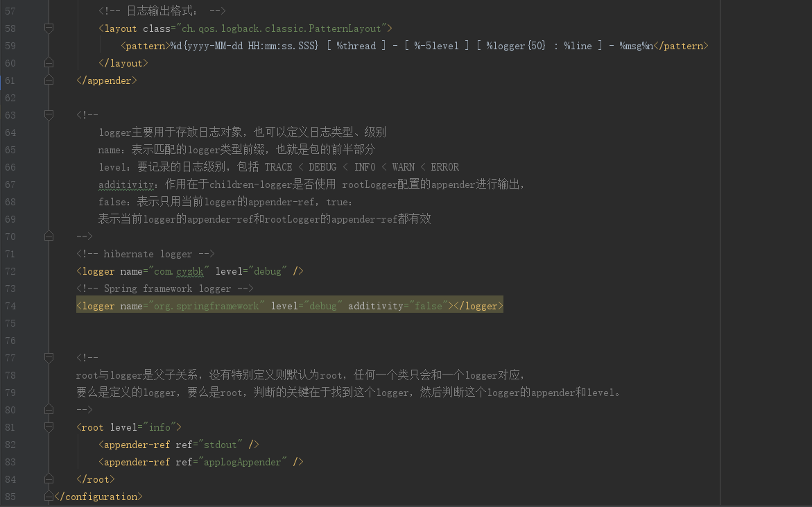Click line number 59 in the gutter
Viewport: 812px width, 507px height.
[x=10, y=46]
